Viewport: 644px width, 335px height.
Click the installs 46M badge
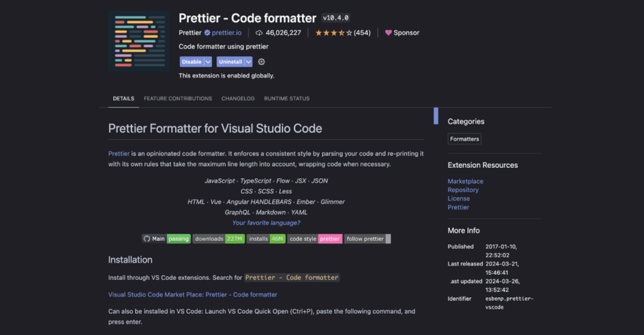266,239
